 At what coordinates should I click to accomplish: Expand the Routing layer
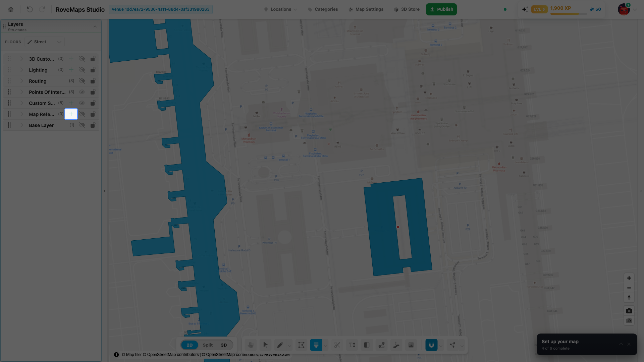pos(22,81)
